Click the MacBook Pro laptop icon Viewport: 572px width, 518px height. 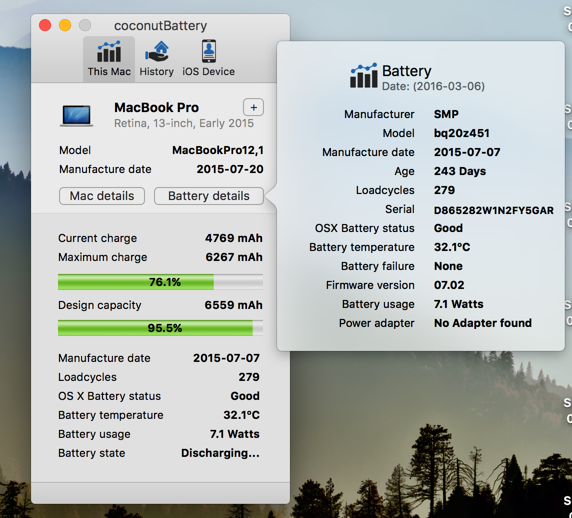77,116
